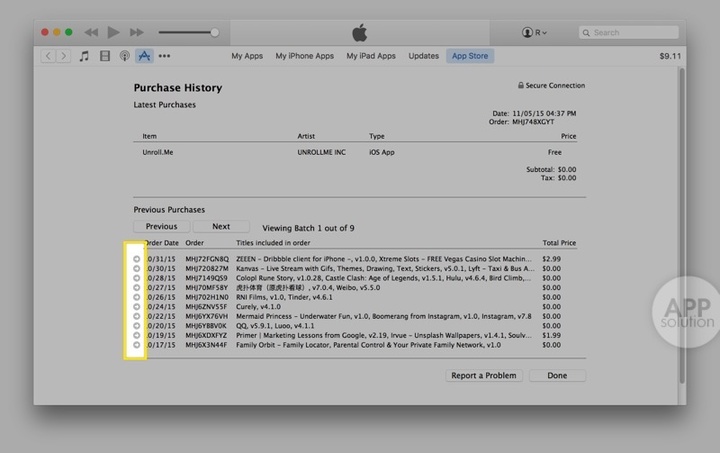
Task: Open the Music library icon
Action: pos(85,56)
